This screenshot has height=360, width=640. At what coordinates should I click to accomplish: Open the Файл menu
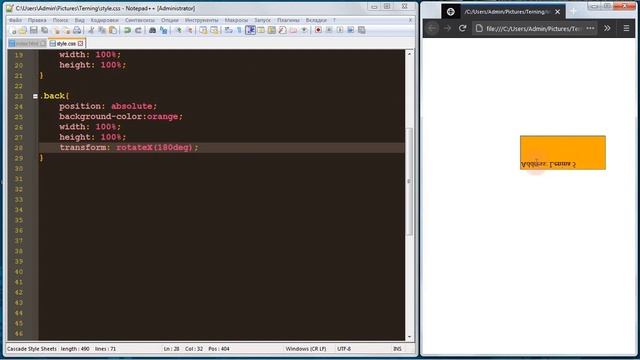pyautogui.click(x=16, y=20)
